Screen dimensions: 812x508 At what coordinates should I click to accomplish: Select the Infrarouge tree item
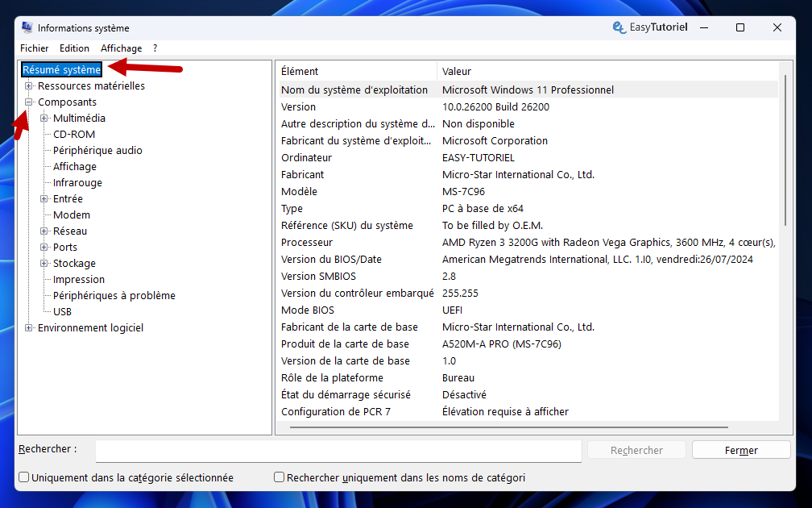pos(77,182)
